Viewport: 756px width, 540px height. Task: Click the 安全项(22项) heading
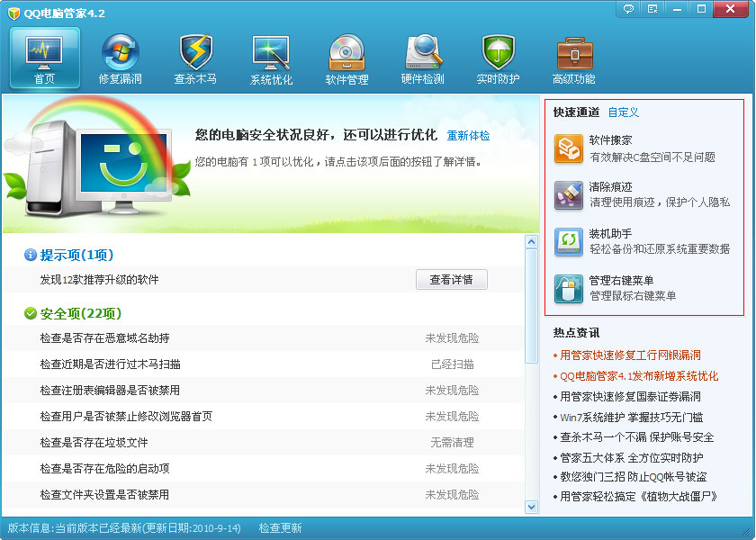[80, 313]
